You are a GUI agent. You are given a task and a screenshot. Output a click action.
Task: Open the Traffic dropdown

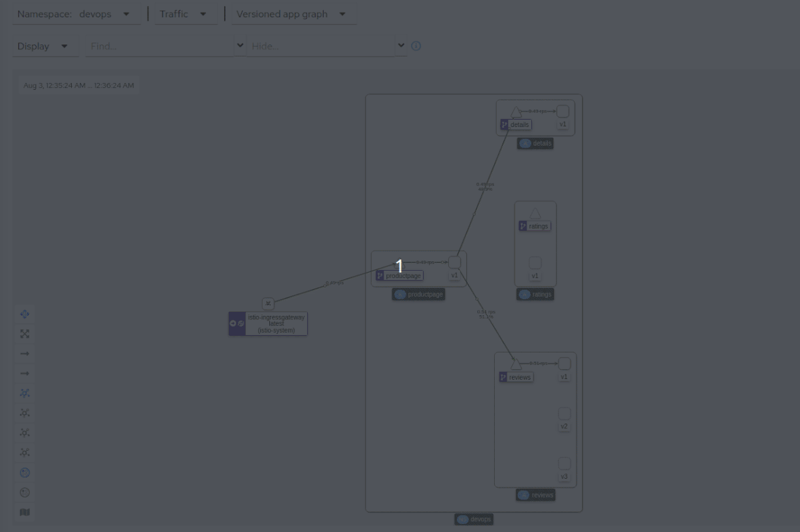coord(186,14)
